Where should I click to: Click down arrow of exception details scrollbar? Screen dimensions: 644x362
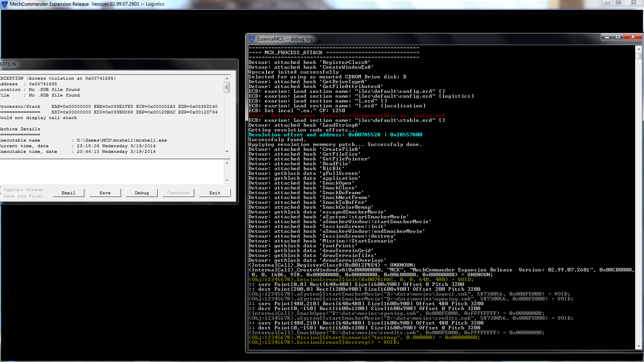[227, 152]
